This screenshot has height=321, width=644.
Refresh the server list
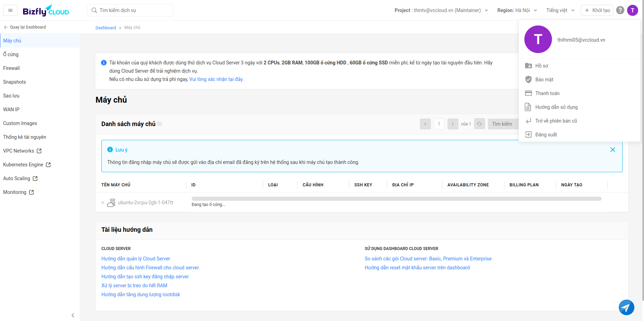480,124
